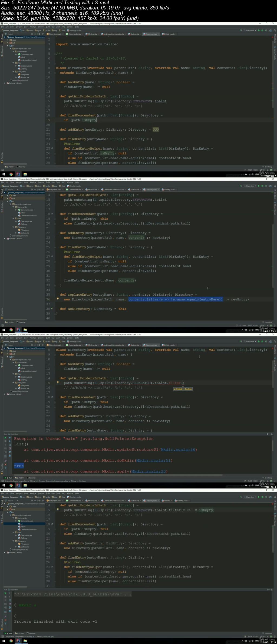Click UTF-8 encoding in first frame status bar
277x644 pixels.
point(262,170)
